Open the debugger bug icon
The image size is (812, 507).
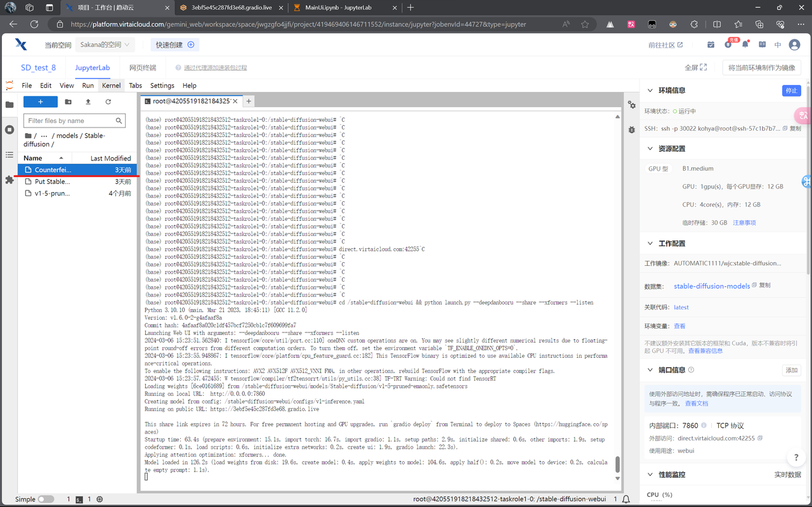(x=632, y=129)
